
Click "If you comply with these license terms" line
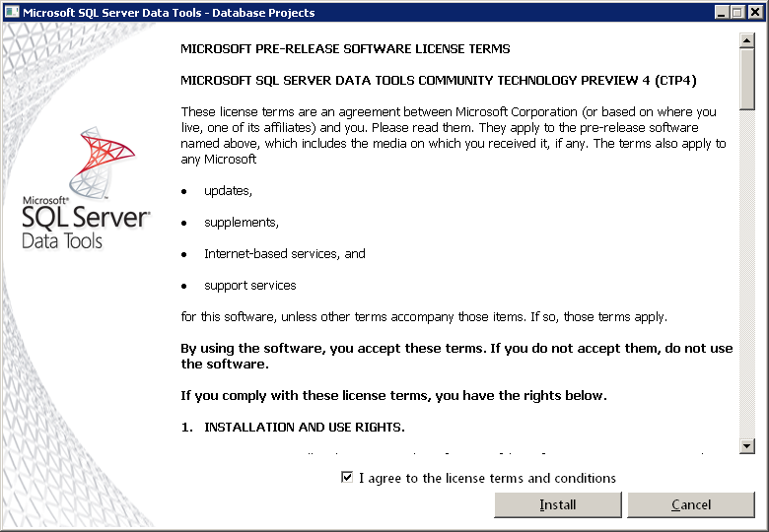pyautogui.click(x=393, y=396)
